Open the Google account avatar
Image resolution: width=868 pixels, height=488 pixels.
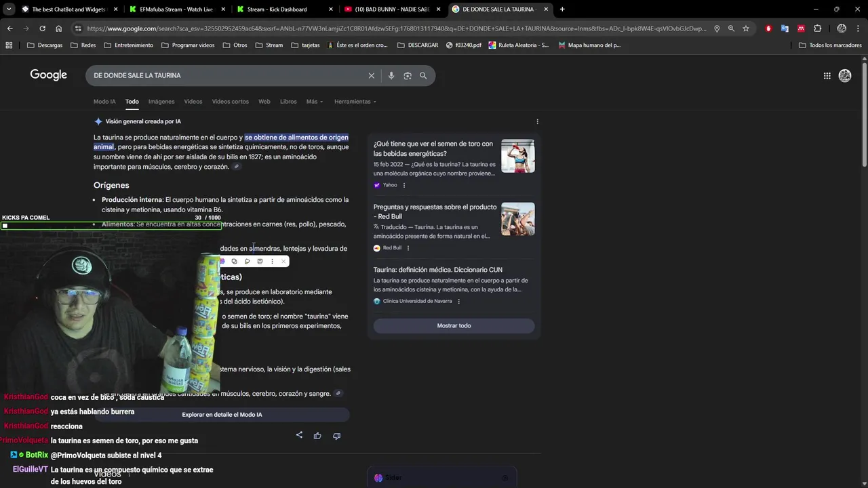tap(845, 76)
